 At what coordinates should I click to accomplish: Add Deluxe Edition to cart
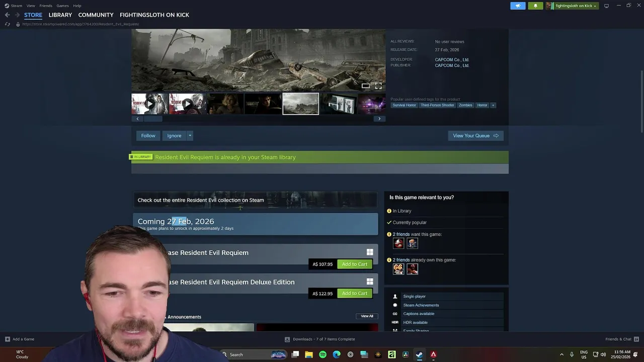[x=355, y=293]
